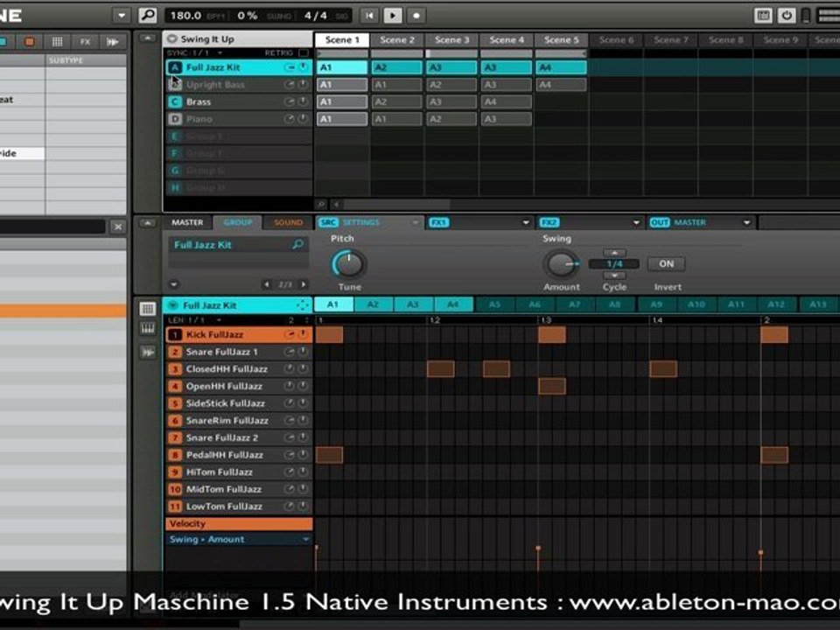This screenshot has height=630, width=840.
Task: Select the LowTom FullJazz sound slot
Action: [x=239, y=506]
